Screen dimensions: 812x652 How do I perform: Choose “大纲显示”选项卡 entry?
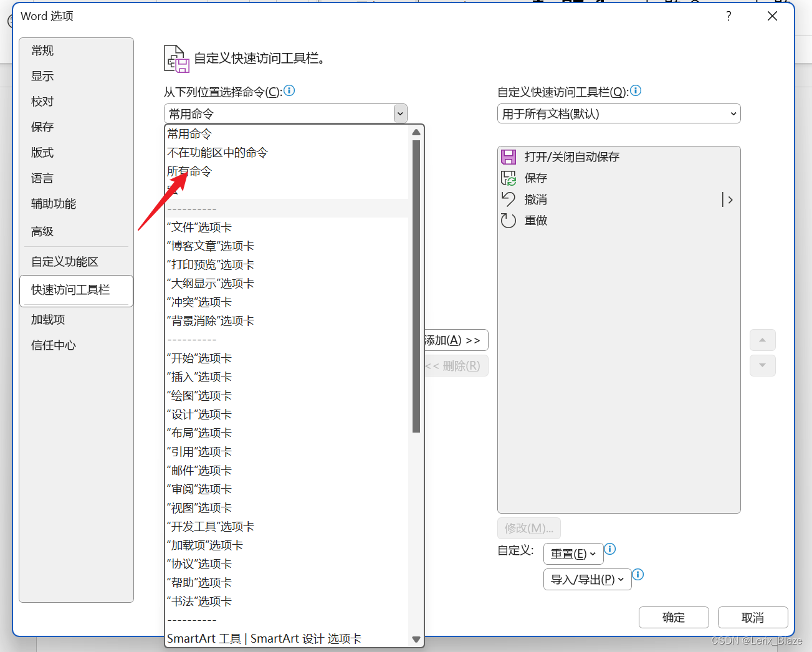coord(287,284)
